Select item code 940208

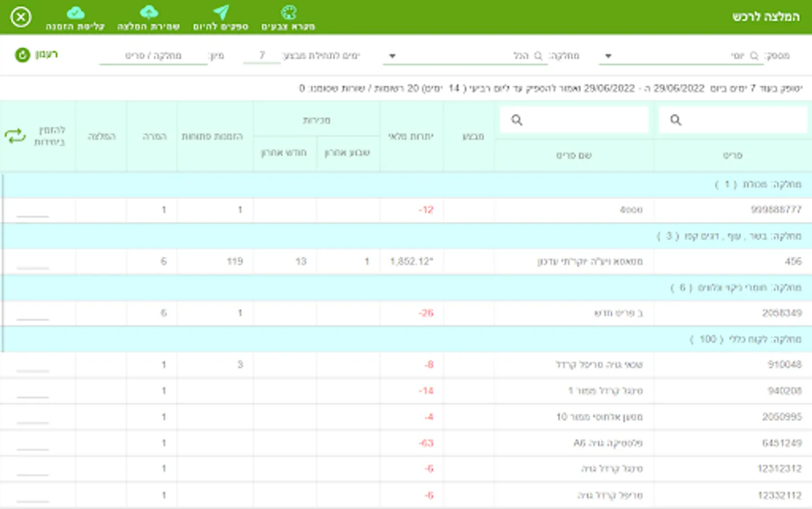click(x=785, y=391)
